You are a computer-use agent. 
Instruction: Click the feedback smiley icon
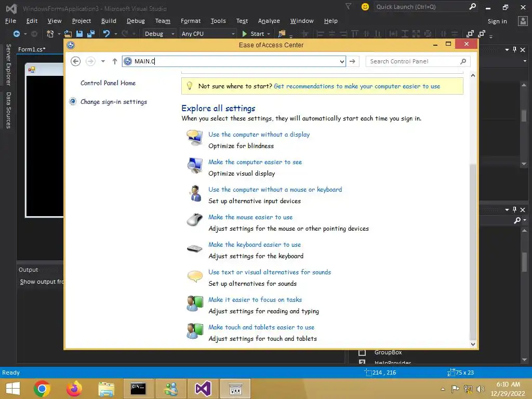click(x=365, y=7)
